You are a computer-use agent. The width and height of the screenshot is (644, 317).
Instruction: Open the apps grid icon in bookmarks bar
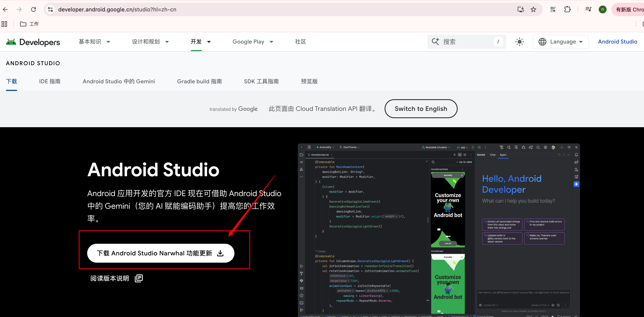point(5,24)
